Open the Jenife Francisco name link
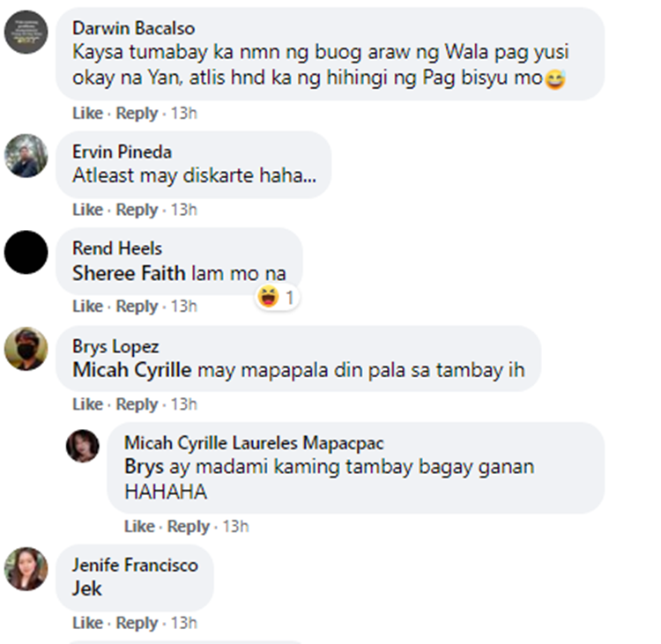 pos(135,565)
